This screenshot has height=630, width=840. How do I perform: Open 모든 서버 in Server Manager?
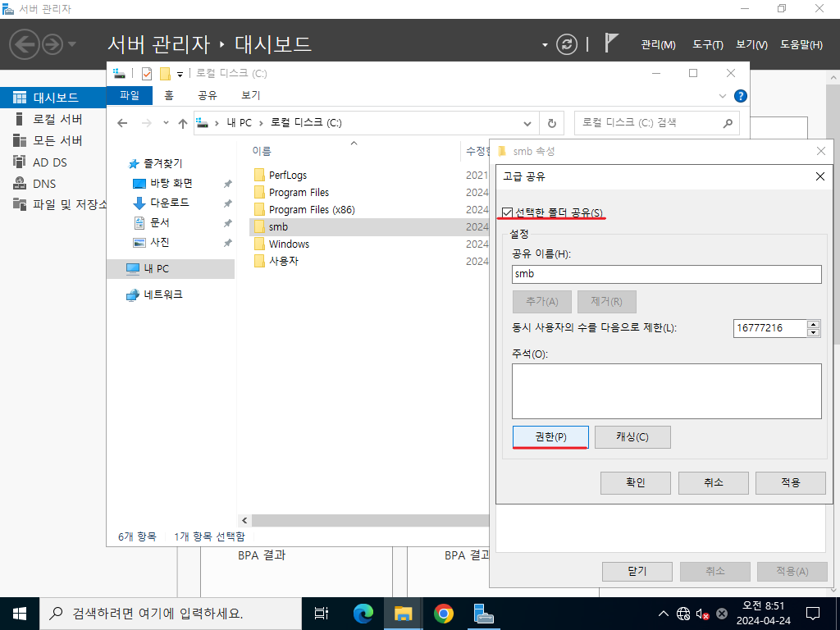57,140
